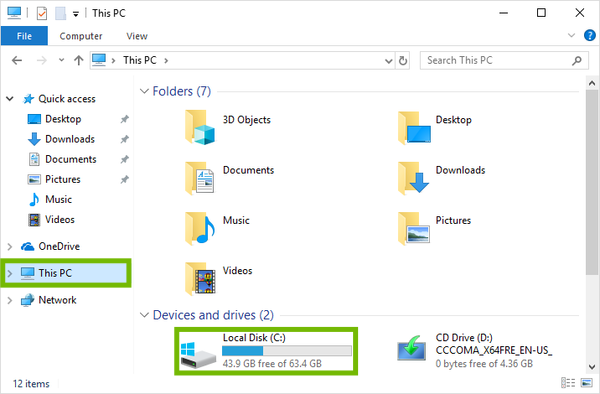Open Help with the question mark icon
This screenshot has width=600, height=394.
point(590,36)
